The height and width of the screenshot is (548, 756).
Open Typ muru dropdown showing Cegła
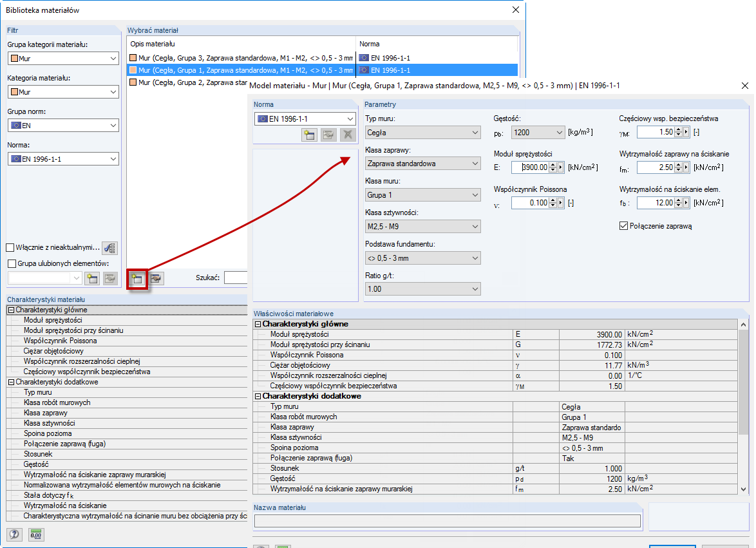point(423,133)
